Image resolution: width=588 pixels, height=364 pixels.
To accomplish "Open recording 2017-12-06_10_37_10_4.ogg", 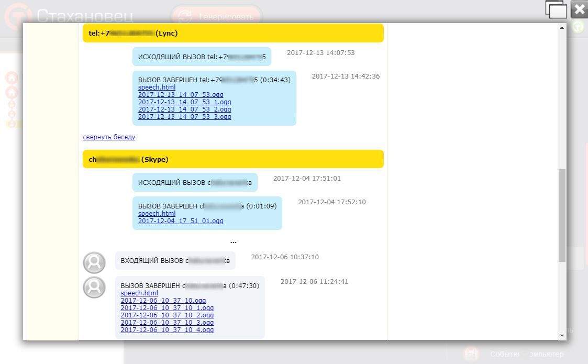I will point(167,329).
